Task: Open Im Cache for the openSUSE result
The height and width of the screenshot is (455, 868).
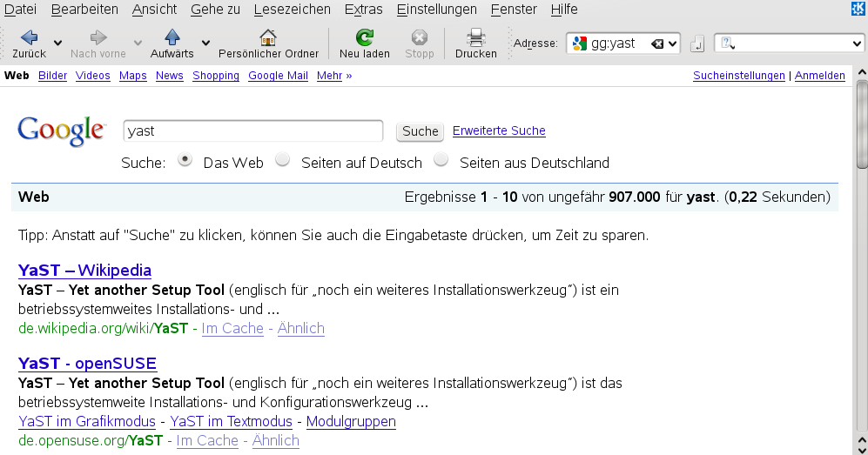Action: coord(207,440)
